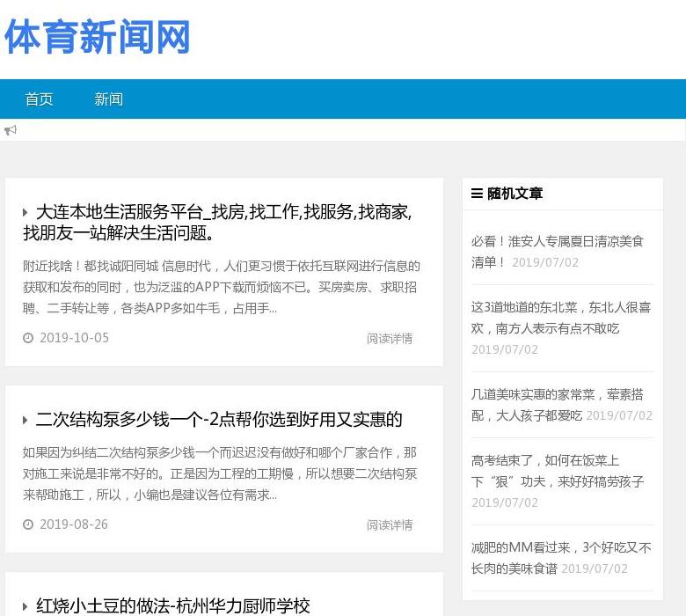Viewport: 686px width, 616px height.
Task: Click the triangle bullet beside 二次结构泵多少钱 title
Action: [x=25, y=421]
